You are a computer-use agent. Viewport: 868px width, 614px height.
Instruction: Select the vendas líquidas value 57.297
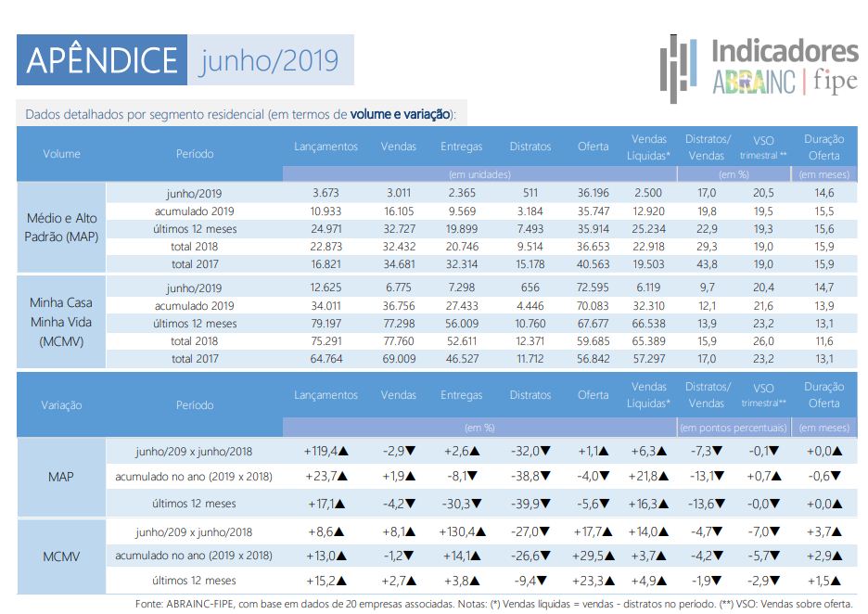[648, 359]
